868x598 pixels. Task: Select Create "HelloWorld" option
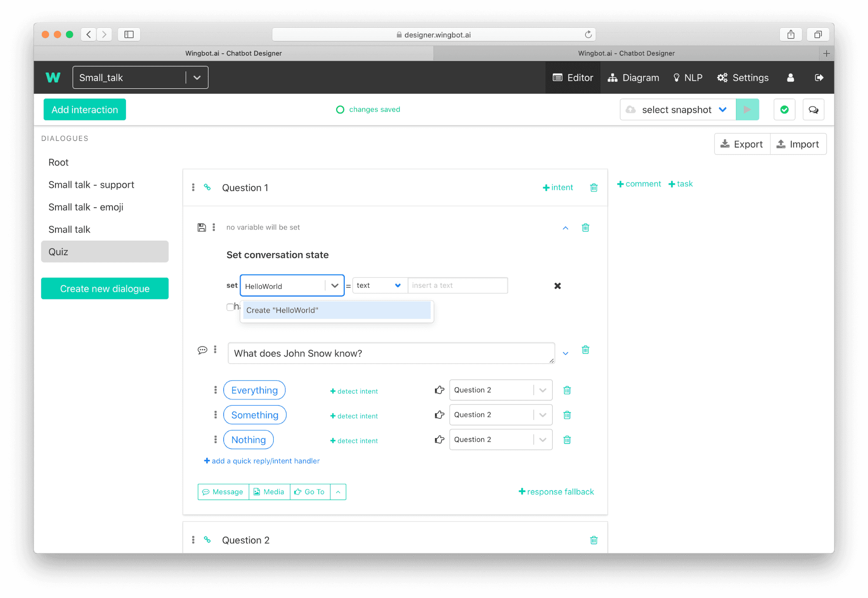pos(337,310)
